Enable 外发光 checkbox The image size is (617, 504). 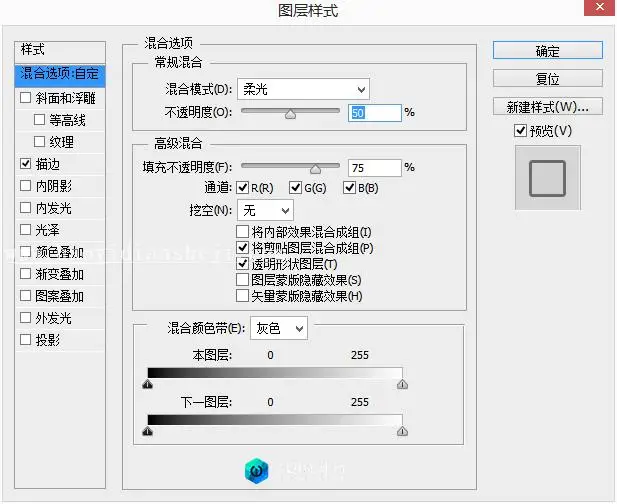click(x=26, y=318)
